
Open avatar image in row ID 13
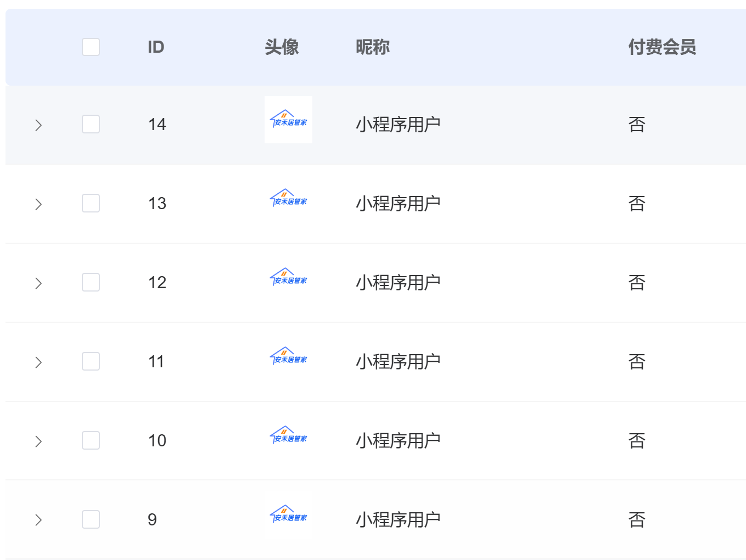pyautogui.click(x=288, y=199)
